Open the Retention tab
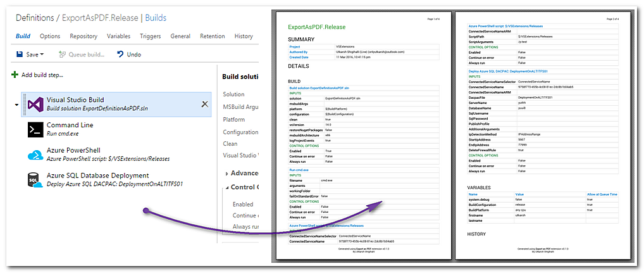Screen dimensions: 644x273 pos(212,37)
